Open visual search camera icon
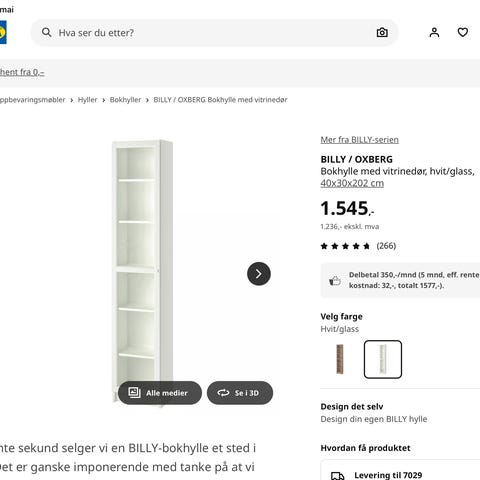The height and width of the screenshot is (480, 480). pyautogui.click(x=382, y=32)
